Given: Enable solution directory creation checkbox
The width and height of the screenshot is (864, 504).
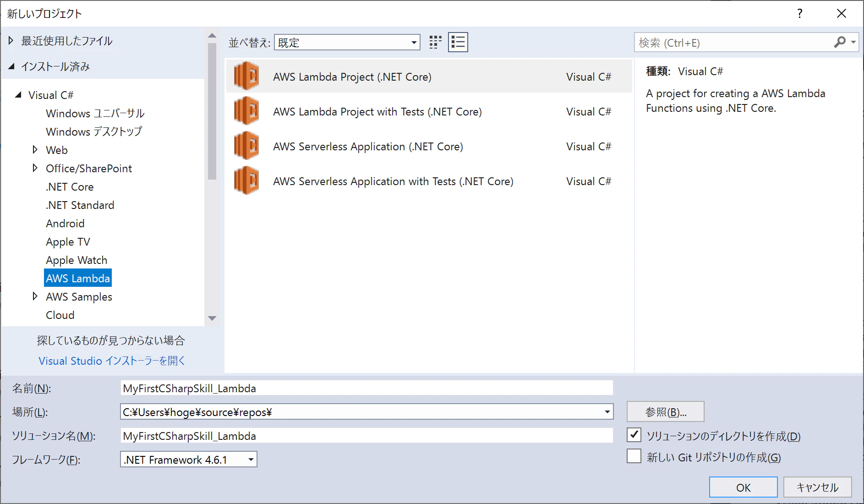Looking at the screenshot, I should 634,435.
